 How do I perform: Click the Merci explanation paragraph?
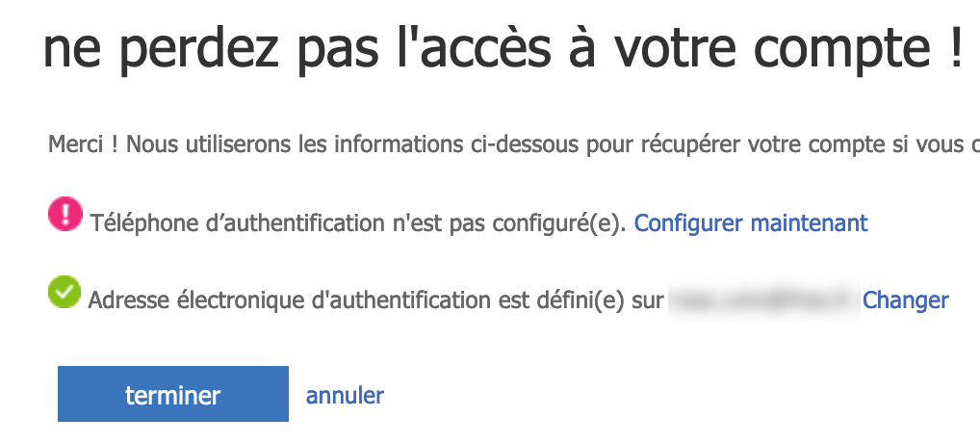(514, 145)
